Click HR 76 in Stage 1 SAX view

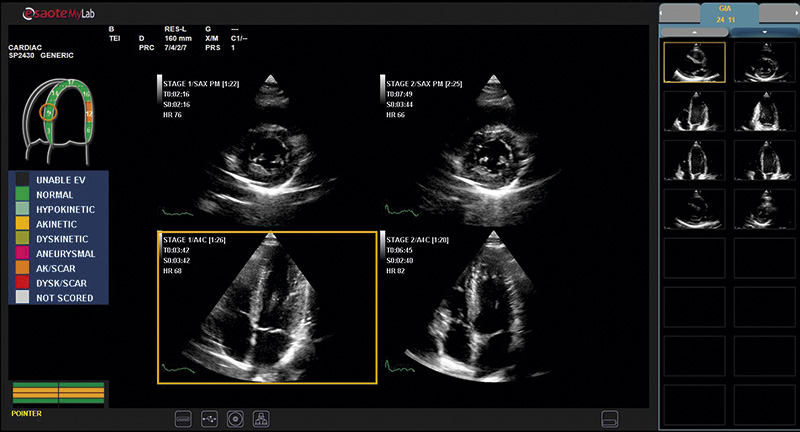point(172,115)
